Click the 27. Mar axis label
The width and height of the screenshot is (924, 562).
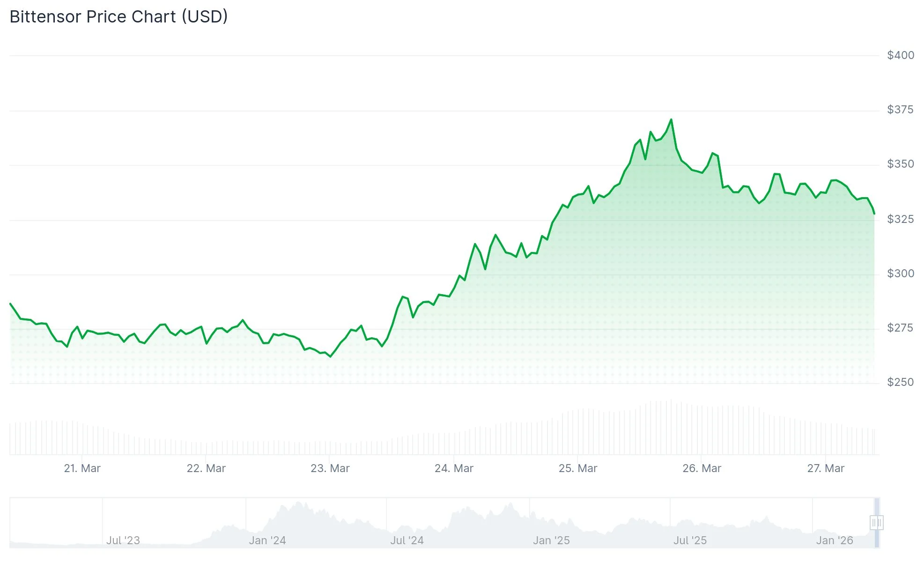[826, 468]
